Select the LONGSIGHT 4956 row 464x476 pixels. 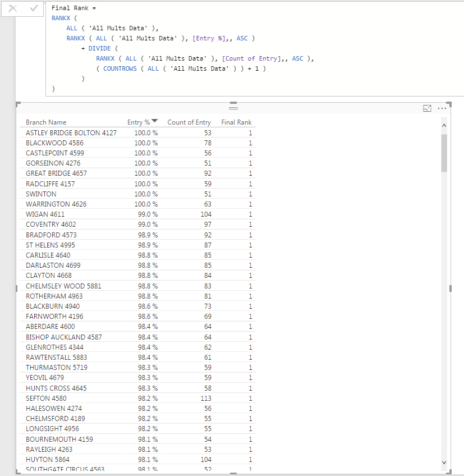[x=137, y=429]
